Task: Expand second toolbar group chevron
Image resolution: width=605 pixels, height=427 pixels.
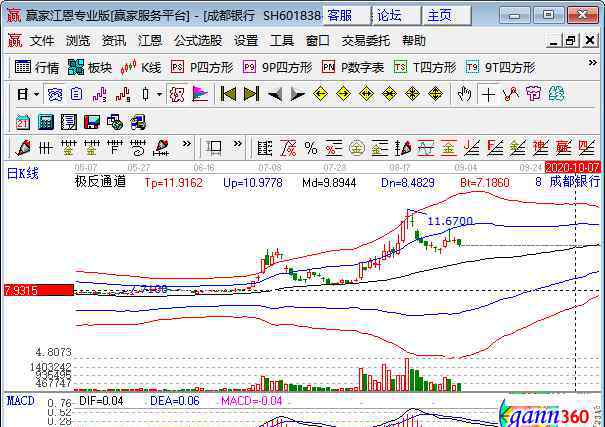Action: coord(238,144)
